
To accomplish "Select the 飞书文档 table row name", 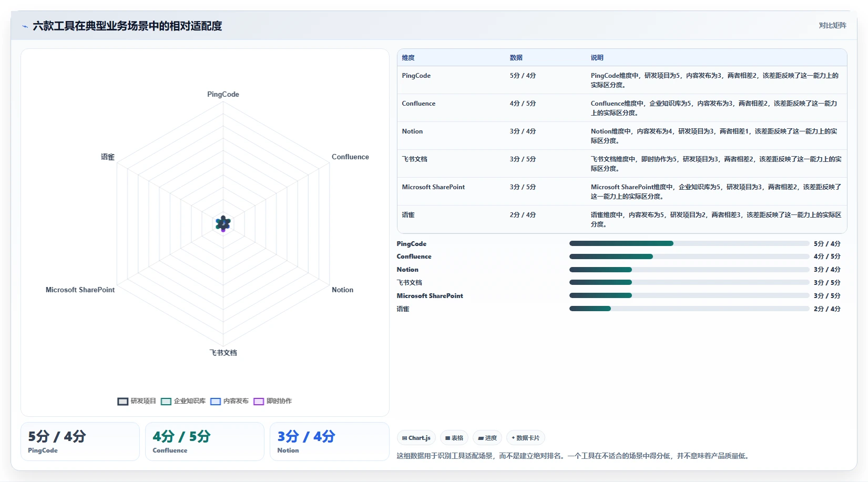I will [415, 159].
